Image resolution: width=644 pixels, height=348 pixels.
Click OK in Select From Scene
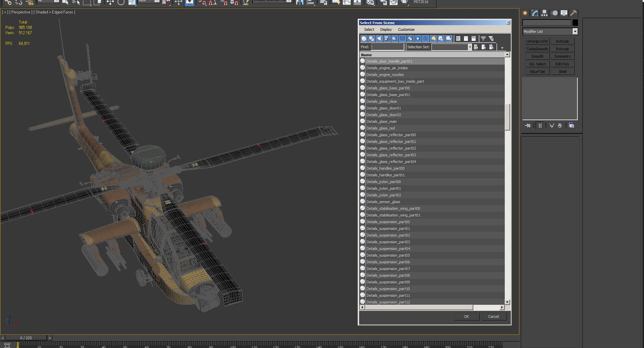(466, 317)
